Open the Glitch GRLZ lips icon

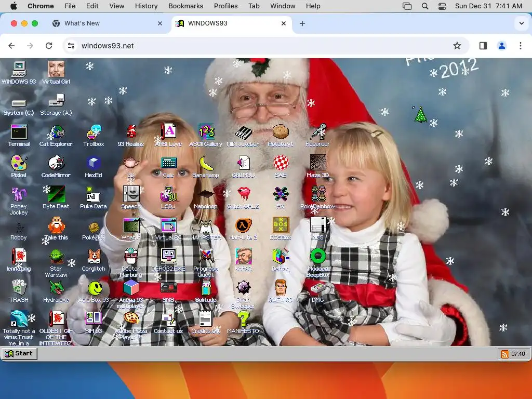tap(243, 194)
